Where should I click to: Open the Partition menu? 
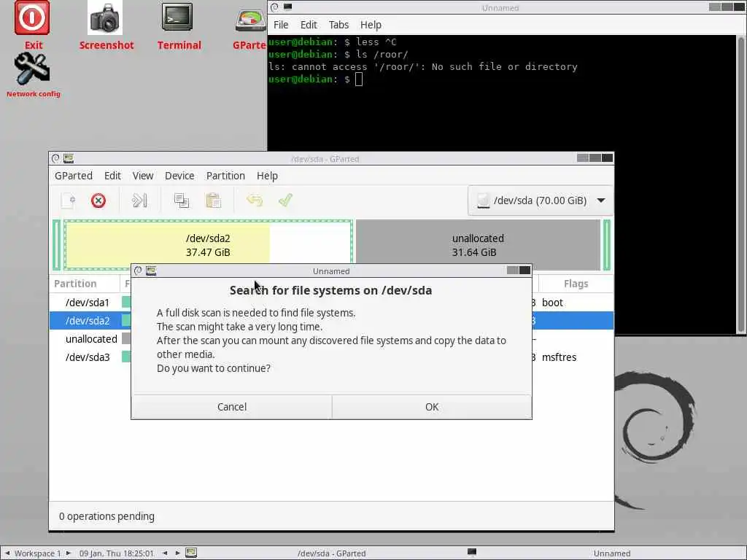[x=225, y=176]
